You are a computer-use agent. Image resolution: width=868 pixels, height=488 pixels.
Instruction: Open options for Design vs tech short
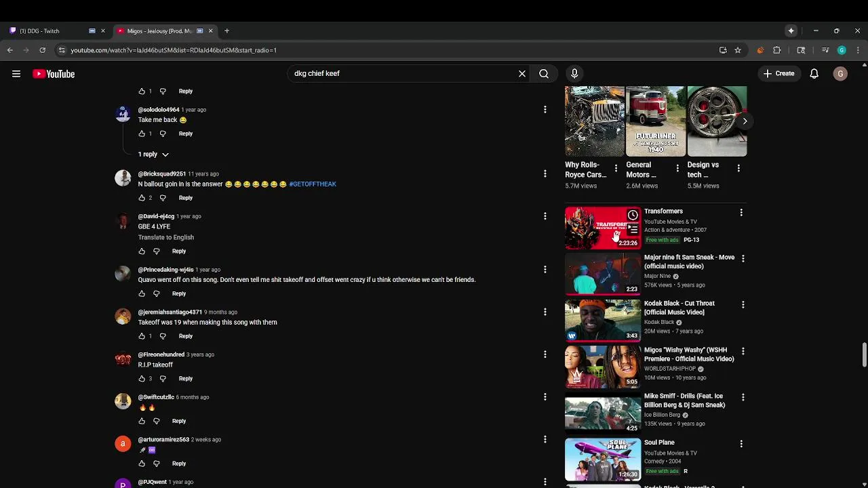click(738, 168)
